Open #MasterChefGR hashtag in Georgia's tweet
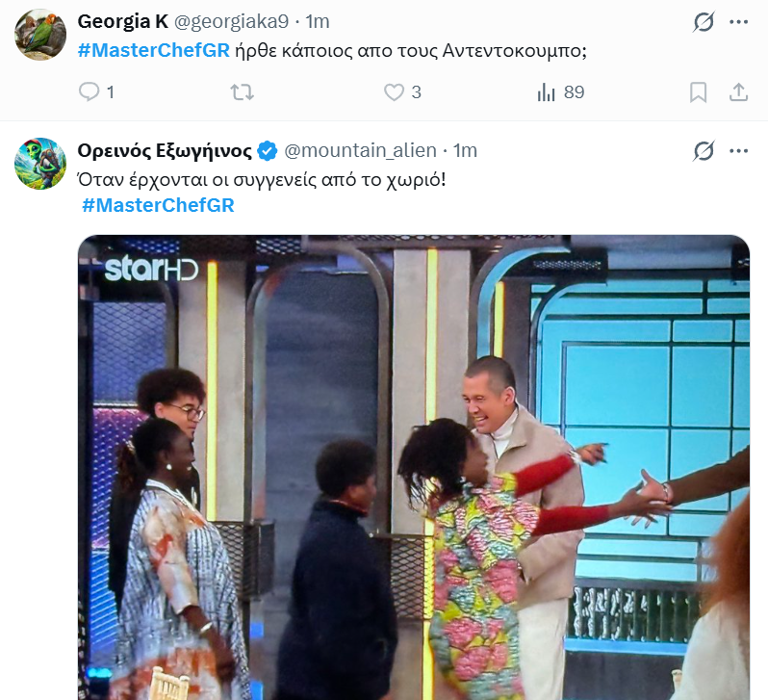The width and height of the screenshot is (768, 700). click(x=153, y=50)
